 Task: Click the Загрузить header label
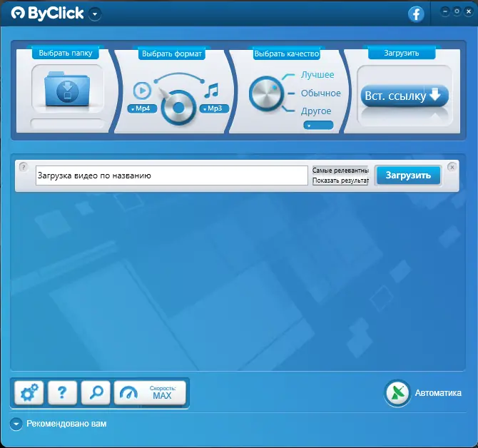(402, 53)
